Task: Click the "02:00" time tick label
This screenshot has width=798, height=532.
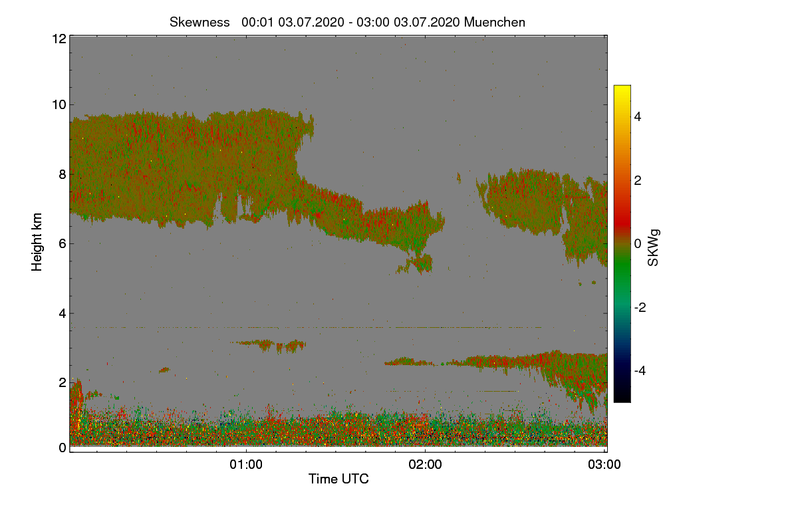Action: [x=426, y=464]
